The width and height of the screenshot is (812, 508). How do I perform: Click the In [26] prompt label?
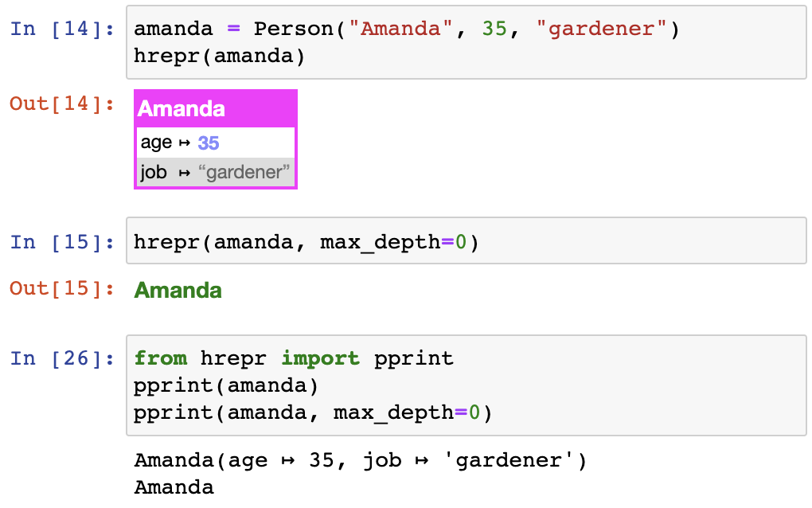(62, 358)
